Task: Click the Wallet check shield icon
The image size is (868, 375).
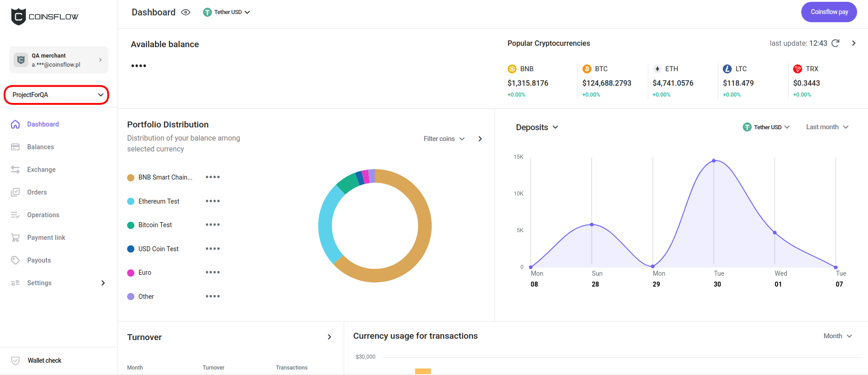Action: 15,360
